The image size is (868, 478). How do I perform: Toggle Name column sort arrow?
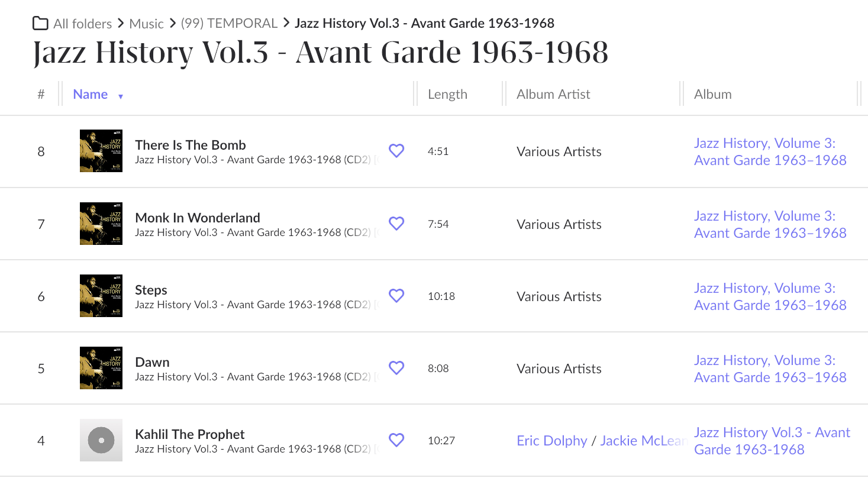(121, 96)
